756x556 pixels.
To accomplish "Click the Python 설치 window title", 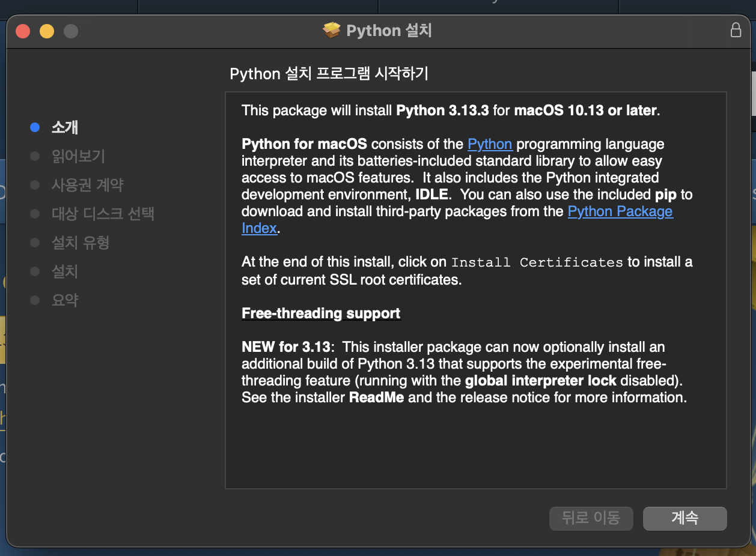I will click(389, 31).
